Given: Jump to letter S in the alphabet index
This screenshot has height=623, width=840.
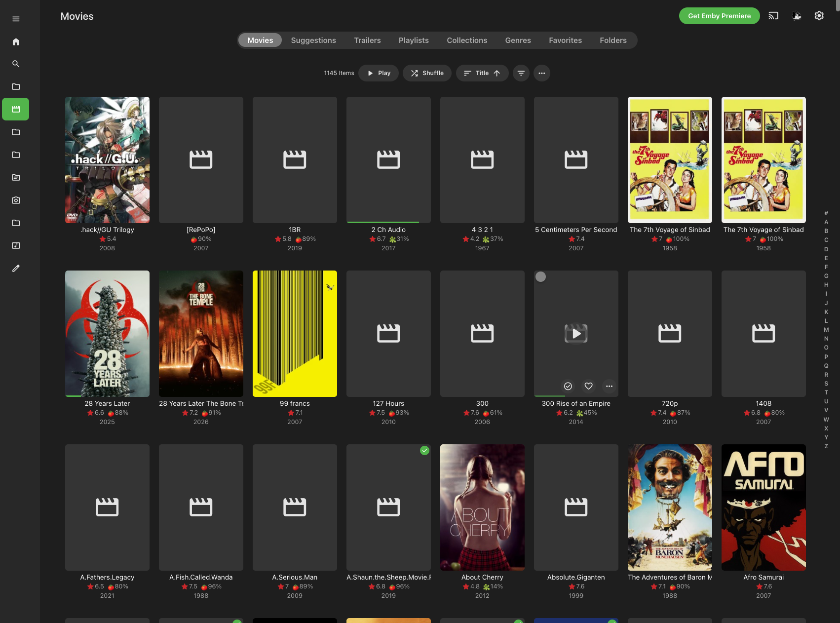Looking at the screenshot, I should pos(826,384).
